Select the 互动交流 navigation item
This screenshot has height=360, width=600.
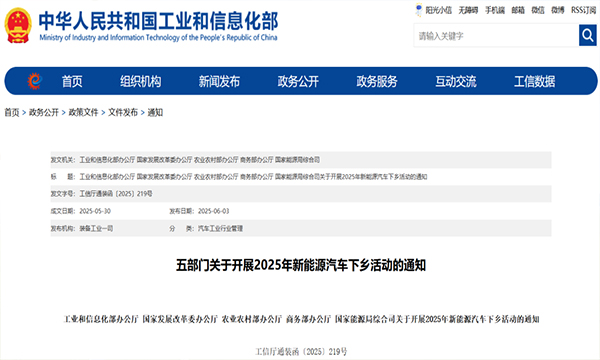coord(456,81)
